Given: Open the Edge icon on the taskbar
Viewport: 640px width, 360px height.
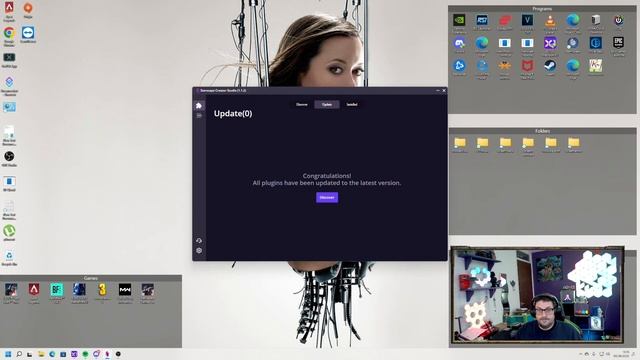Looking at the screenshot, I should tap(52, 354).
